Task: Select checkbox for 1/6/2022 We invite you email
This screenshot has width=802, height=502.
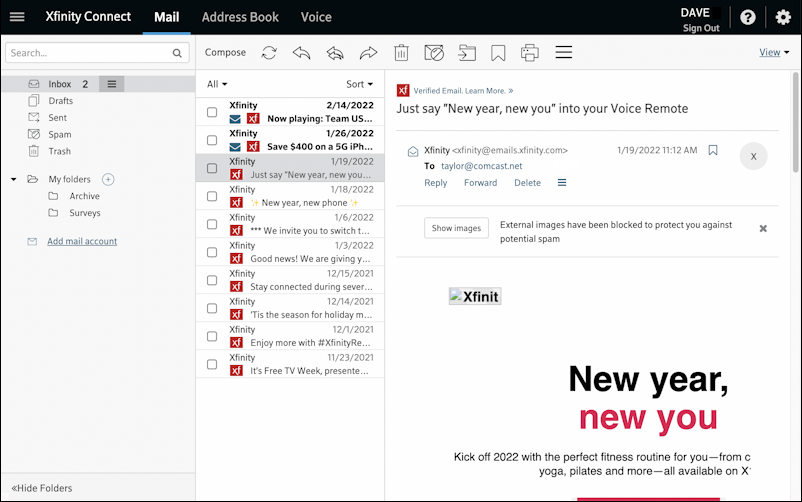Action: 212,224
